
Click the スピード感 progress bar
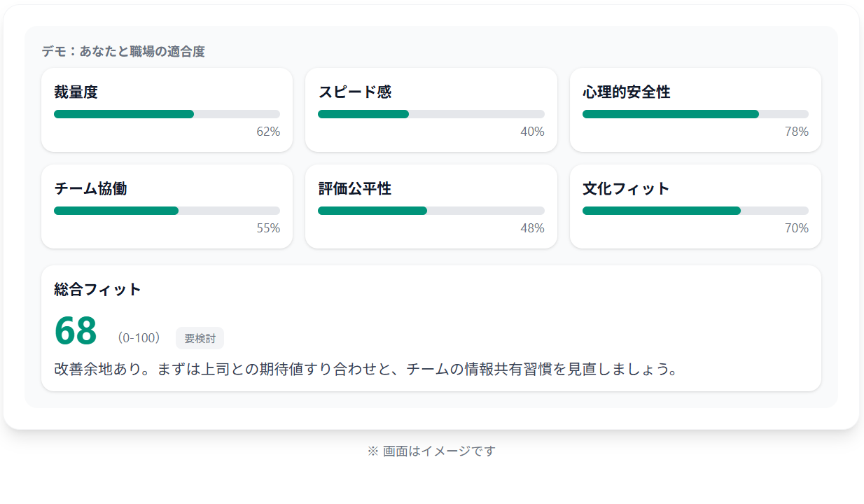pyautogui.click(x=431, y=114)
